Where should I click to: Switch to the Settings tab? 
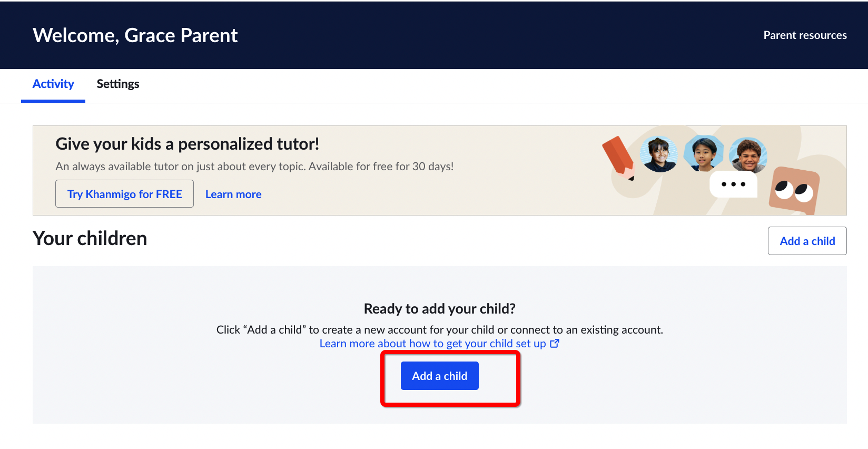[118, 84]
